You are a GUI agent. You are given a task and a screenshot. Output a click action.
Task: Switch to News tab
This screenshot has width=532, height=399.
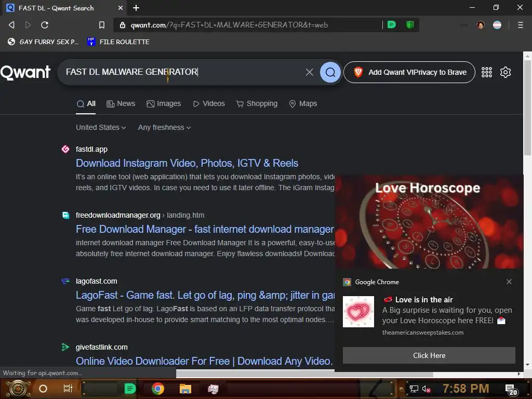121,104
